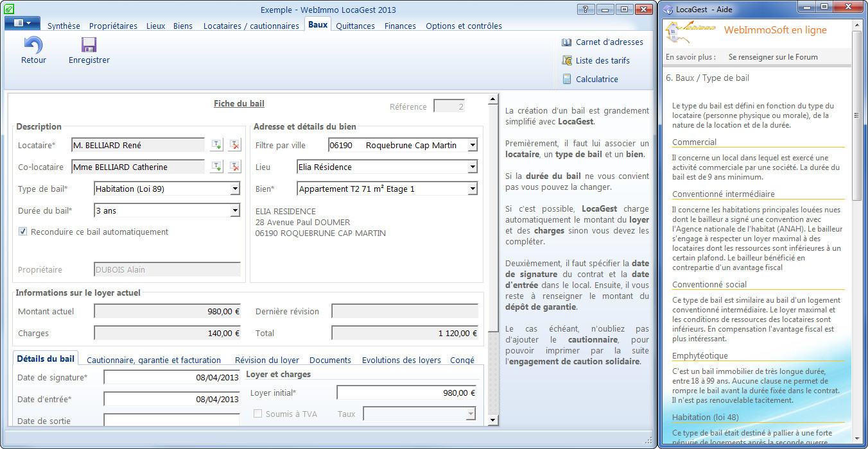Click the Montant actuel field
This screenshot has height=449, width=868.
(168, 311)
